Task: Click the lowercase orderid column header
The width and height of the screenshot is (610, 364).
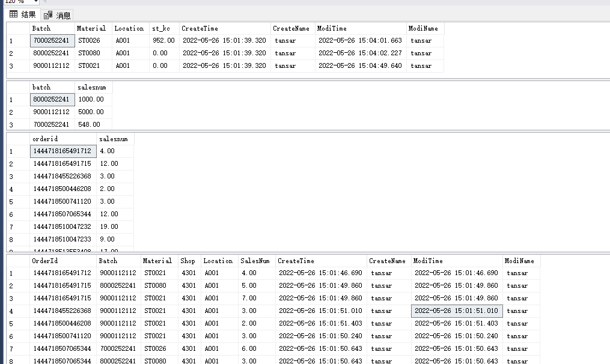Action: coord(63,139)
